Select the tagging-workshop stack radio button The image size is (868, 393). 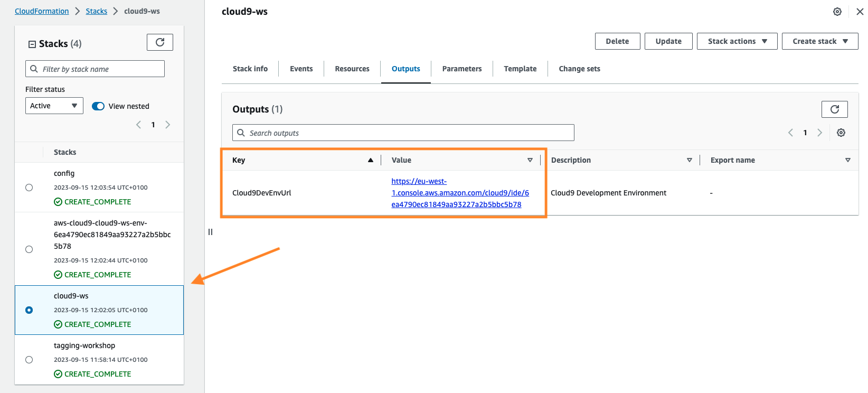tap(29, 360)
